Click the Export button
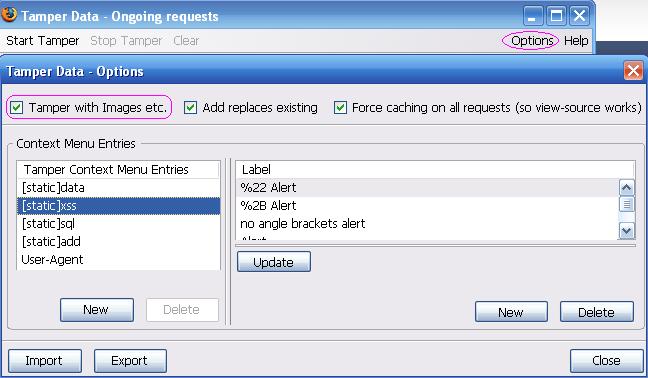 pos(130,361)
